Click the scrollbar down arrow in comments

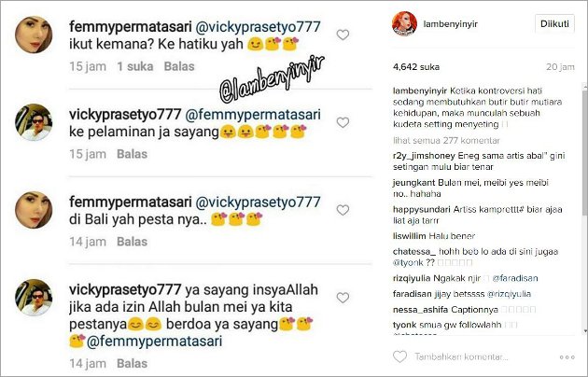585,331
